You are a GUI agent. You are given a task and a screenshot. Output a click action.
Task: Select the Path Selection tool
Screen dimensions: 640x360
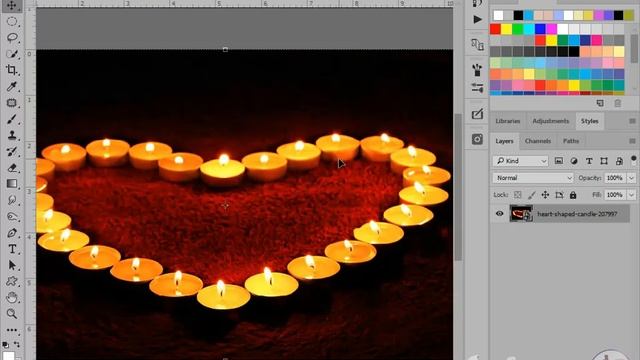(11, 265)
